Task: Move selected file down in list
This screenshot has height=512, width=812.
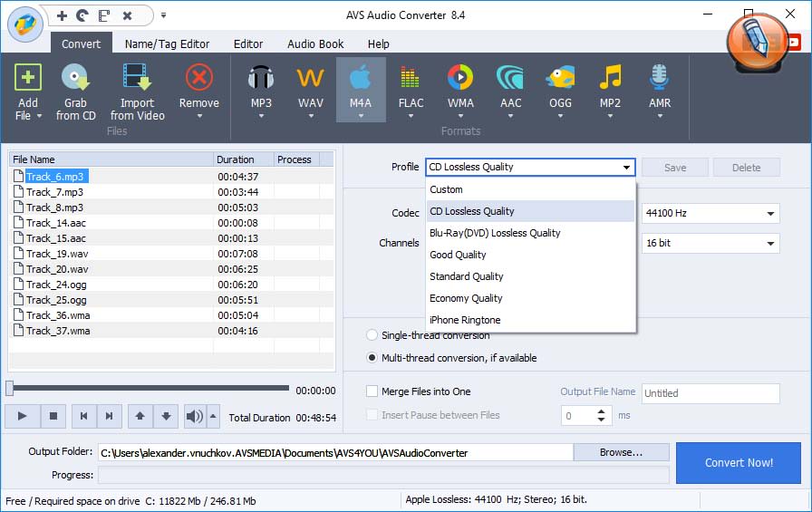Action: click(x=166, y=416)
